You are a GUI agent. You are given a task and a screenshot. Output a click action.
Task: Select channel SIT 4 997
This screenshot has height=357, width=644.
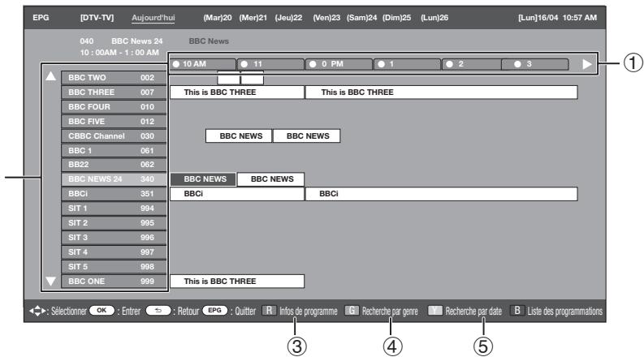tap(114, 252)
